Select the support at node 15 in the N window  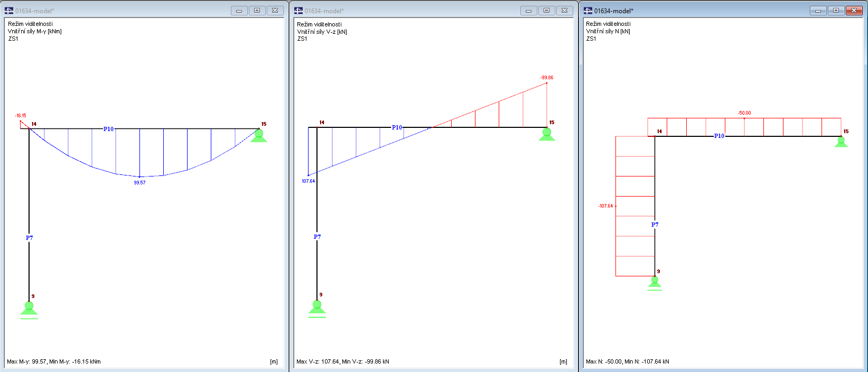841,142
